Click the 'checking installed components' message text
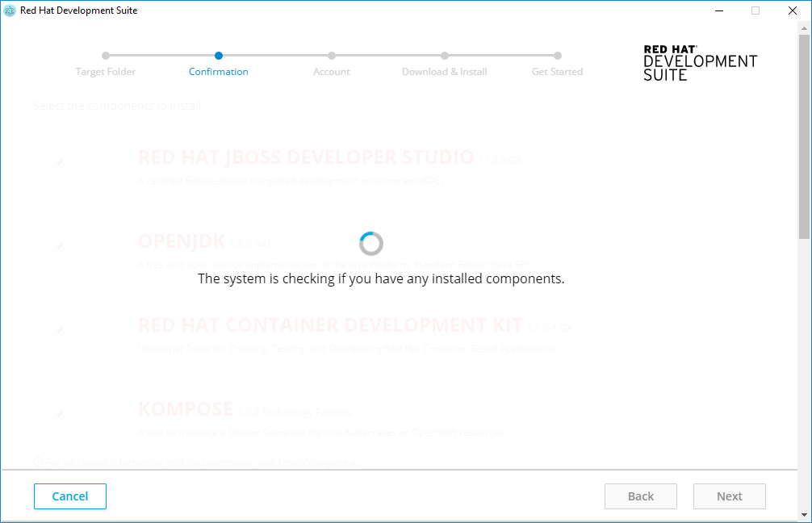812x523 pixels. (381, 279)
